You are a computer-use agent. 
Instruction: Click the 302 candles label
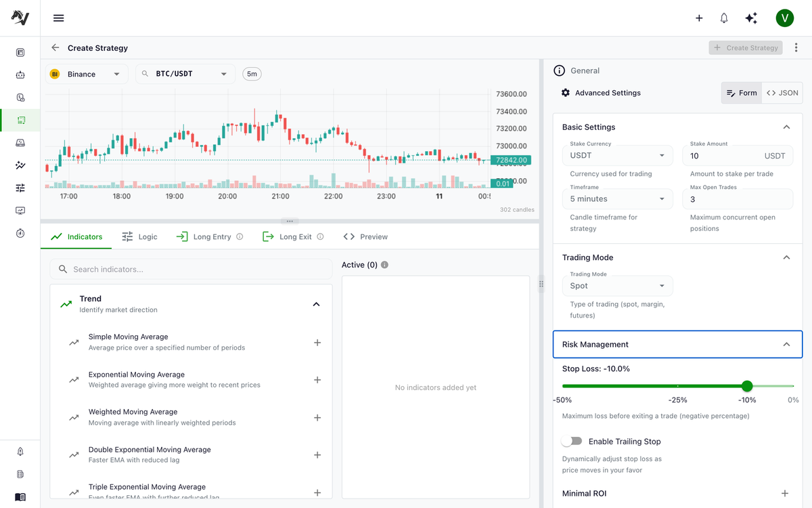[x=517, y=210]
